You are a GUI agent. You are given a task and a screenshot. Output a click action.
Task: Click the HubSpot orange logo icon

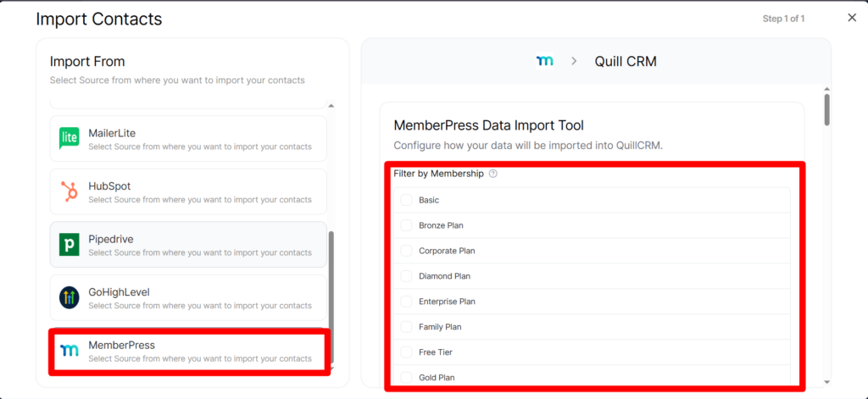[70, 191]
